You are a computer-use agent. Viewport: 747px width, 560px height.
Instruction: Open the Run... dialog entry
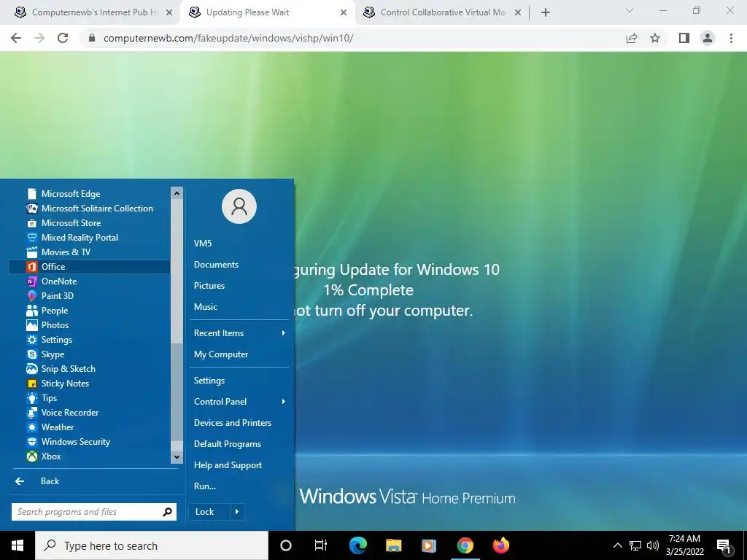tap(205, 486)
